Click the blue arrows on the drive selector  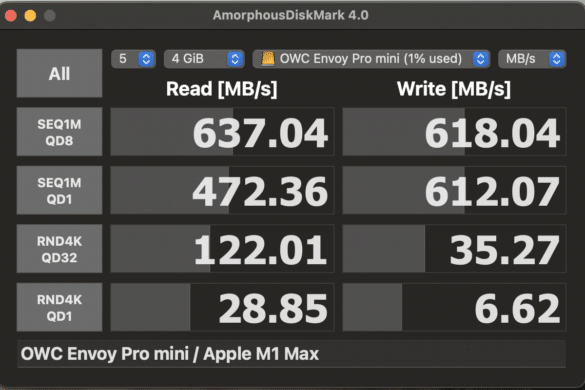tap(481, 59)
